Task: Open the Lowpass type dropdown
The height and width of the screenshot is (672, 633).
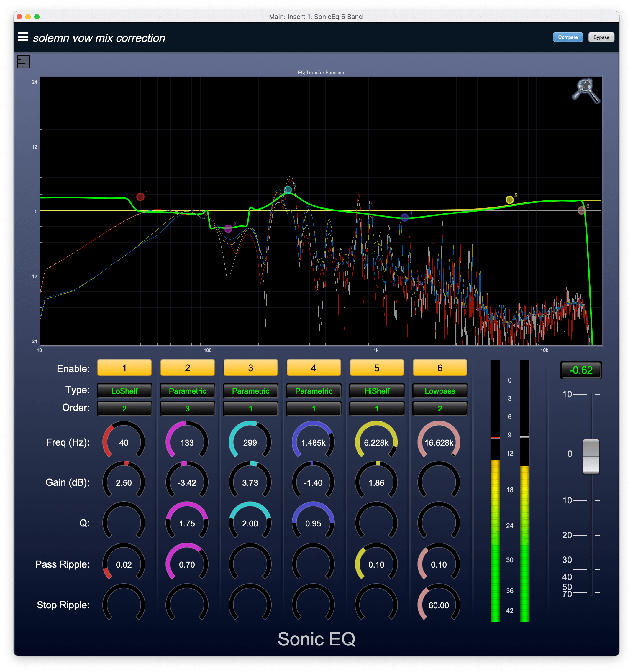Action: 440,391
